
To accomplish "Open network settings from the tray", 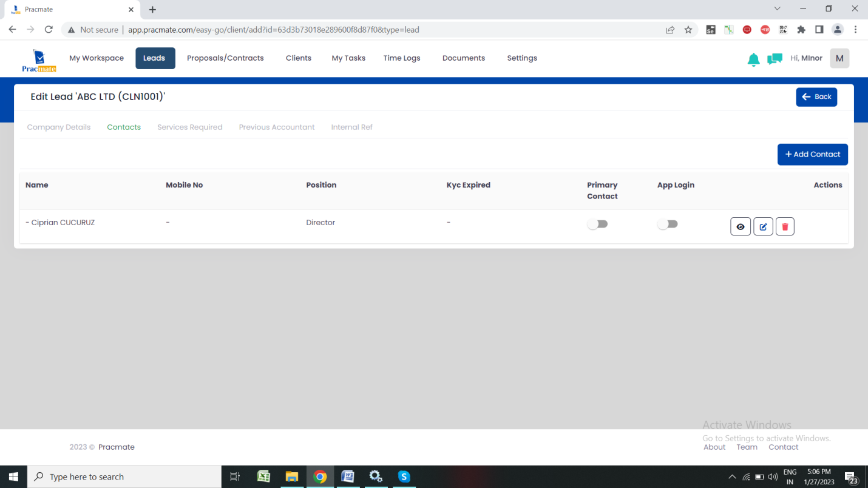I will [x=746, y=477].
